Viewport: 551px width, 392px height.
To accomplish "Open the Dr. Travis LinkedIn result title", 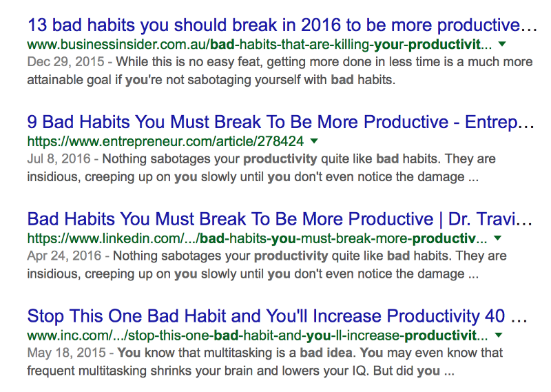I will click(x=280, y=220).
